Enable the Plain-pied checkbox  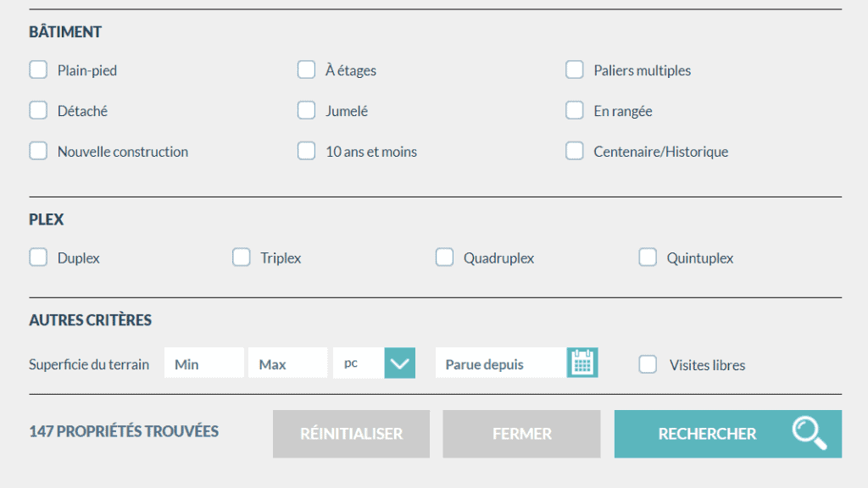(37, 69)
